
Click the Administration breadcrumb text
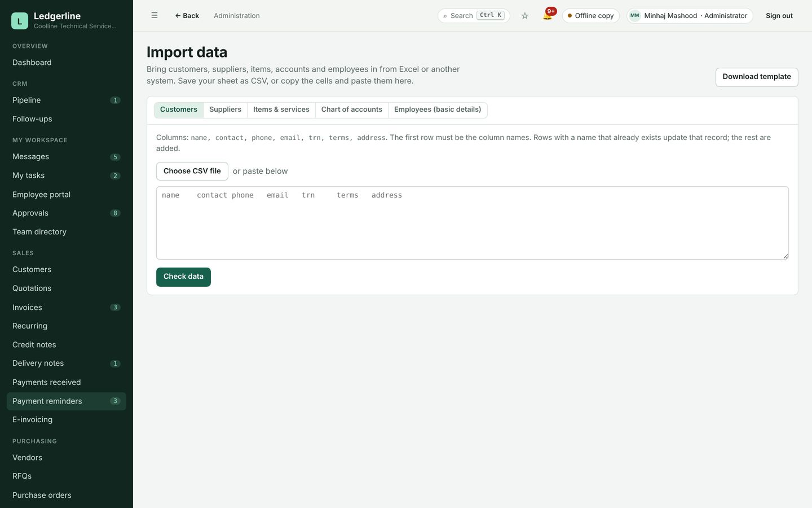(237, 16)
